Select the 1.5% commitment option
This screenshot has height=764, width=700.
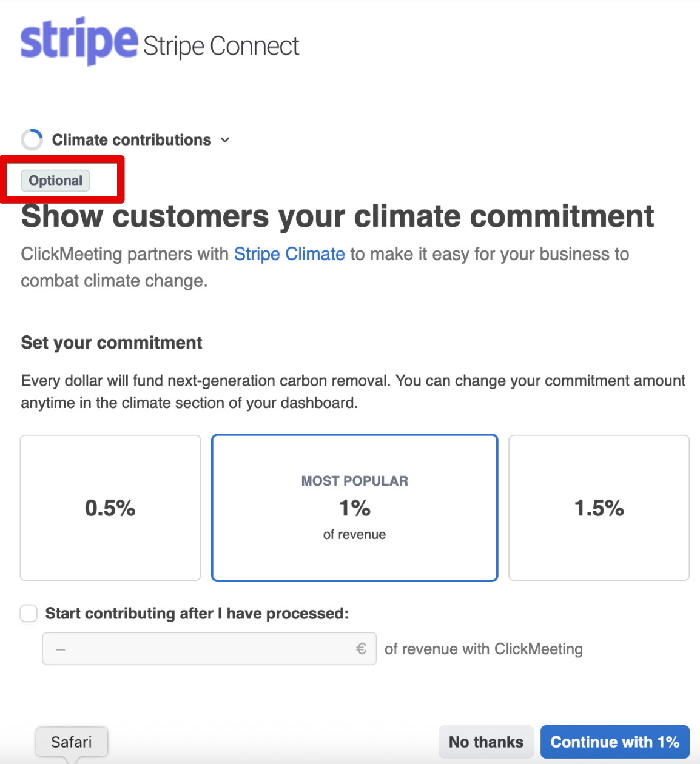pos(599,508)
